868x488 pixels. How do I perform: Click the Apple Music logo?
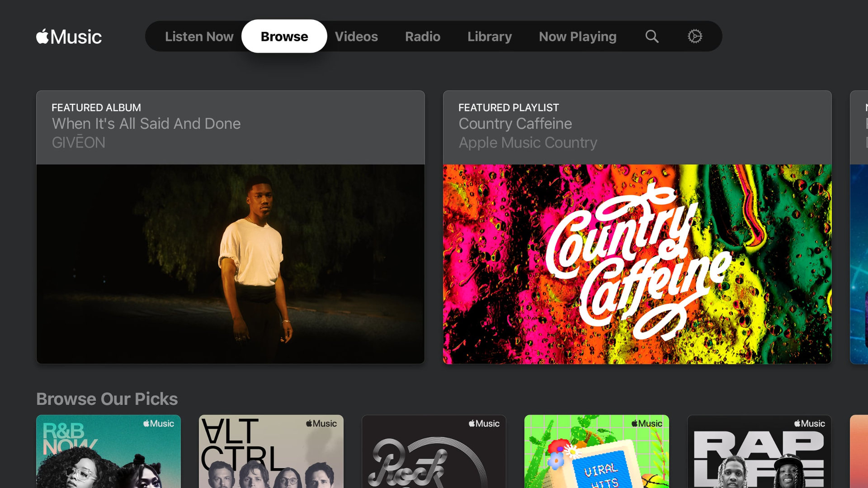[69, 37]
